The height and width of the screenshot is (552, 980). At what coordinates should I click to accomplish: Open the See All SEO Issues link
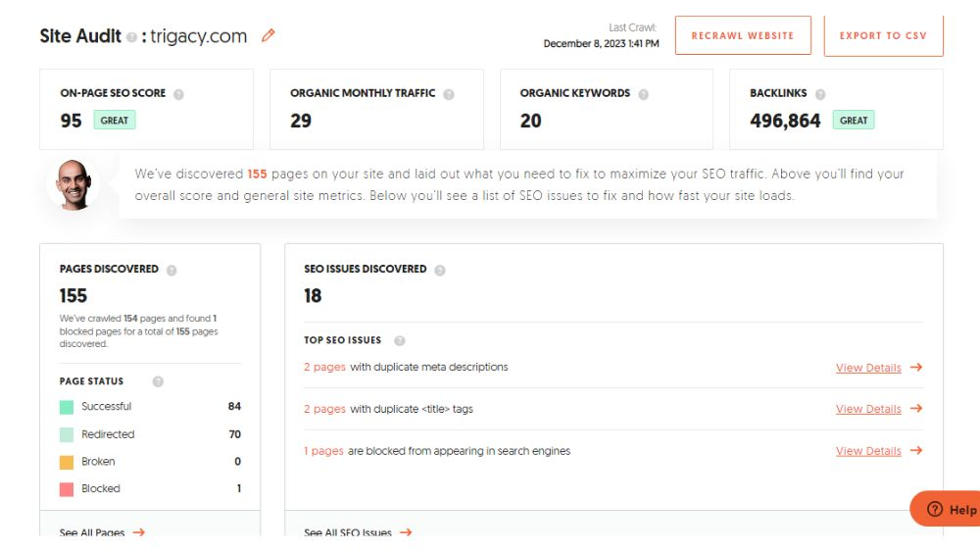(x=357, y=532)
